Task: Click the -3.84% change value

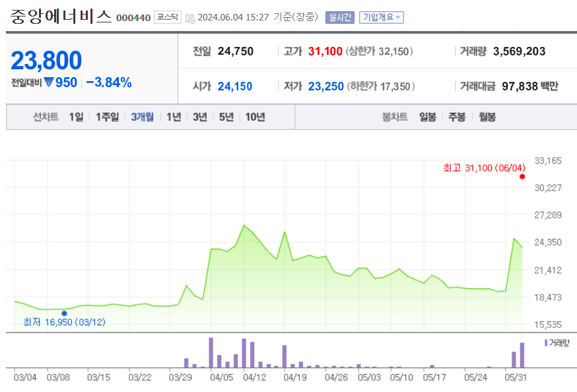Action: (109, 82)
